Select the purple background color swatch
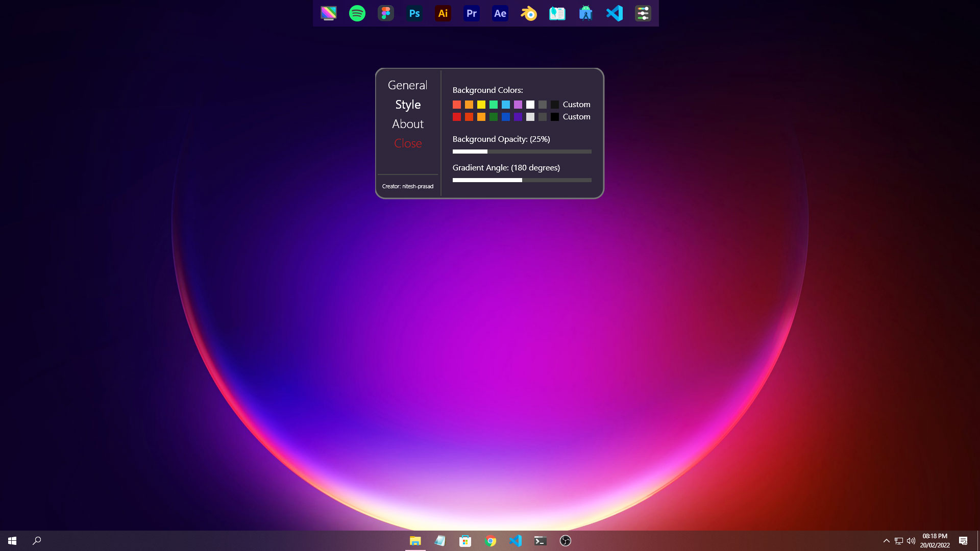 point(518,116)
